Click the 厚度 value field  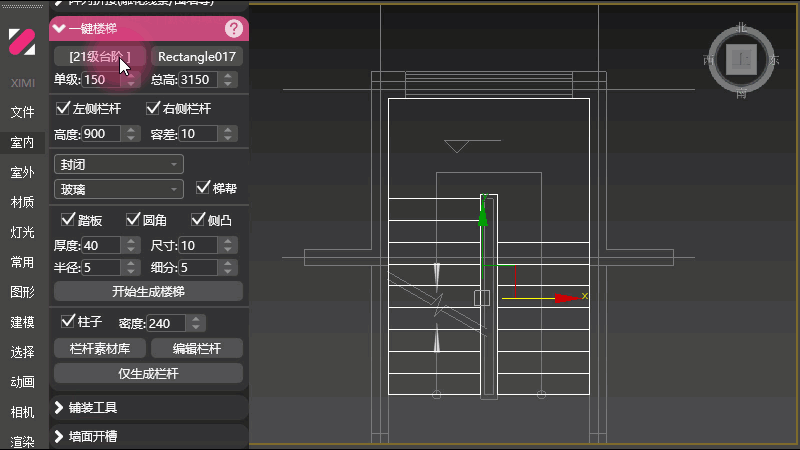click(101, 245)
